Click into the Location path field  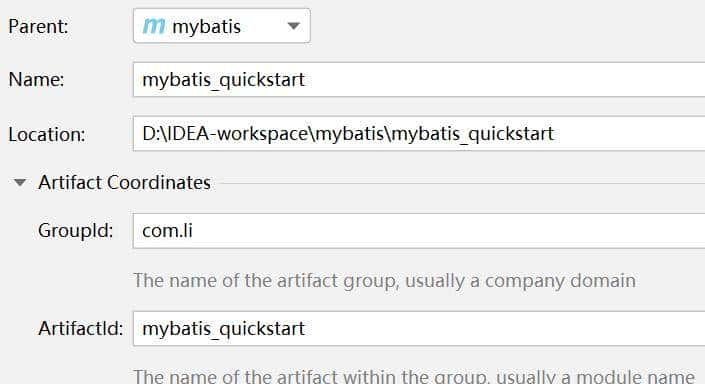tap(419, 134)
